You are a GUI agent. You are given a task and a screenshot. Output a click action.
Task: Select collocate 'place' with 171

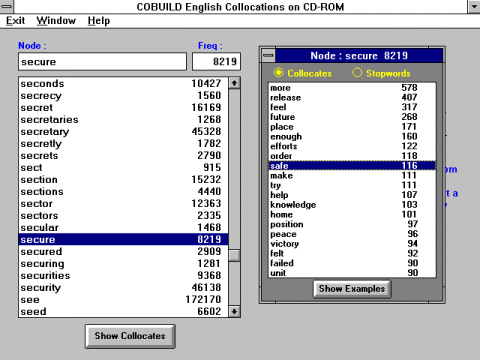click(352, 127)
